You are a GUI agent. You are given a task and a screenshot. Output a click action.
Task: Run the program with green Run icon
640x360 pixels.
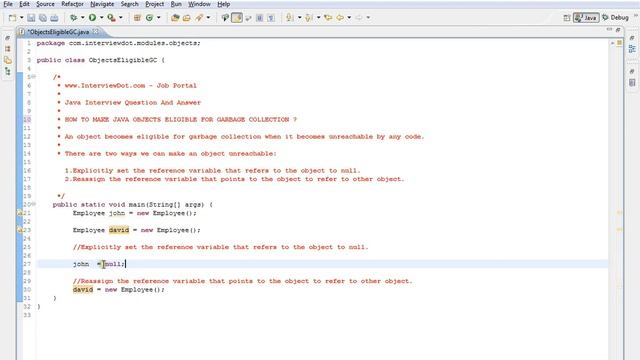coord(92,18)
